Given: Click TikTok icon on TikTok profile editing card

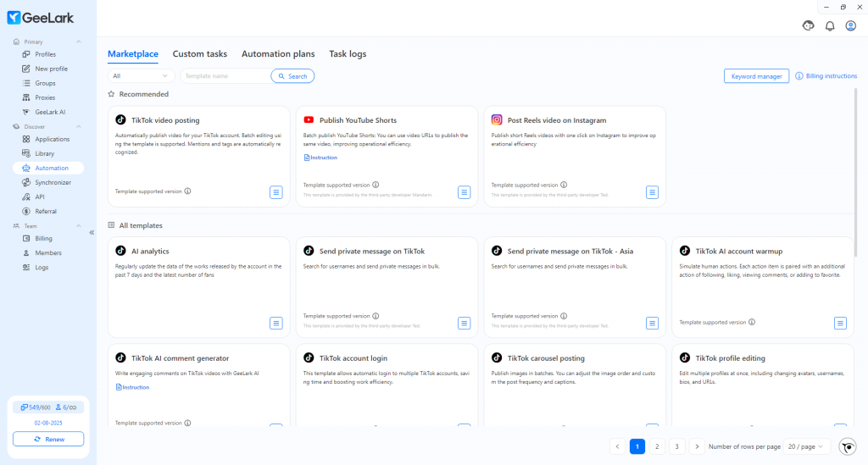Looking at the screenshot, I should click(x=685, y=357).
